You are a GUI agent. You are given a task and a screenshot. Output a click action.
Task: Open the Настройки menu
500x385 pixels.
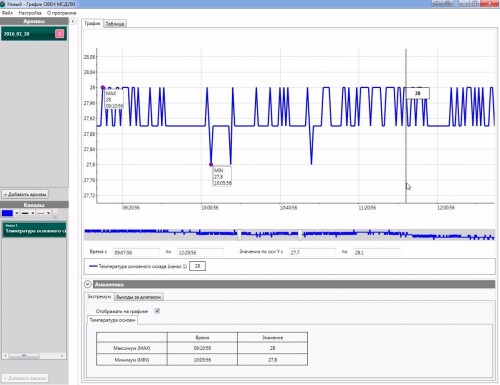click(30, 13)
